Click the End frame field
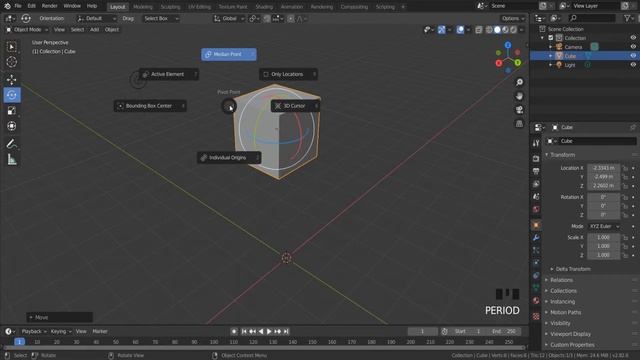 click(x=504, y=331)
